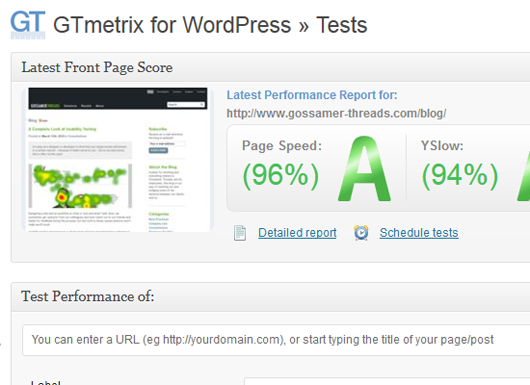The height and width of the screenshot is (385, 530).
Task: Click the gossamer-threads.com blog URL text
Action: point(336,114)
